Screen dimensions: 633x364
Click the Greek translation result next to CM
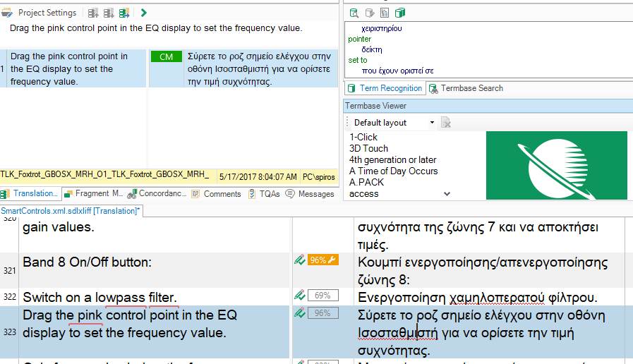pyautogui.click(x=259, y=68)
